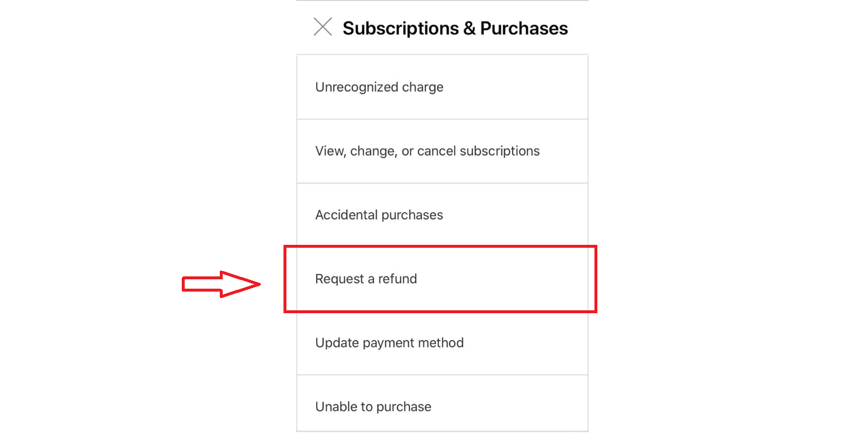
Task: Click the 'Unable to purchase' text label
Action: 373,407
